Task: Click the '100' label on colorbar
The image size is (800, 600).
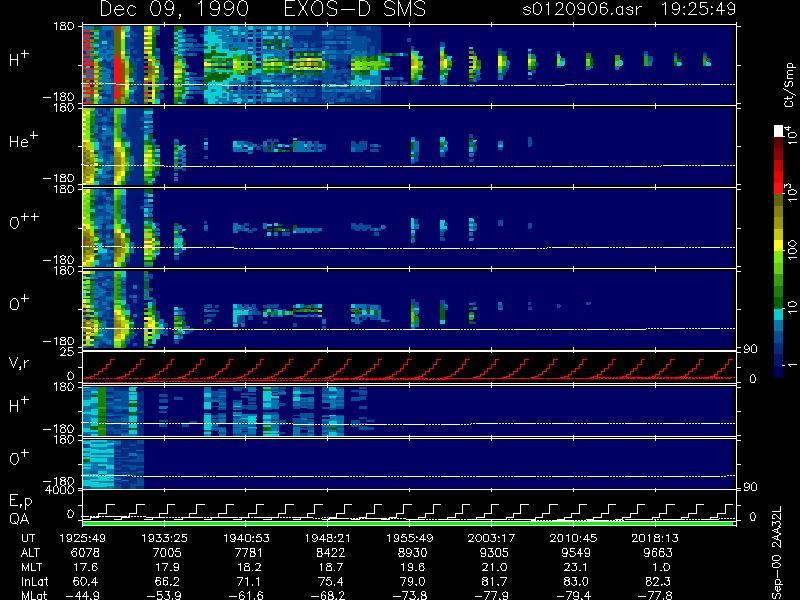Action: point(791,249)
